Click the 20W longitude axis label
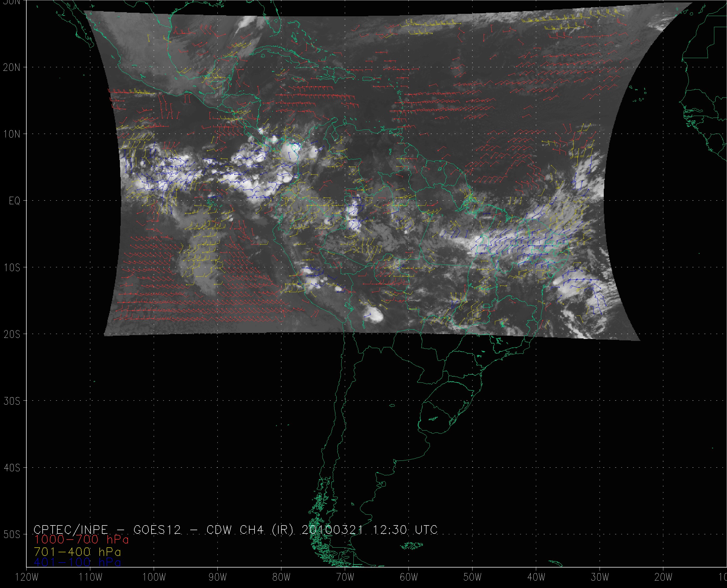Screen dimensions: 727x588 click(x=664, y=577)
